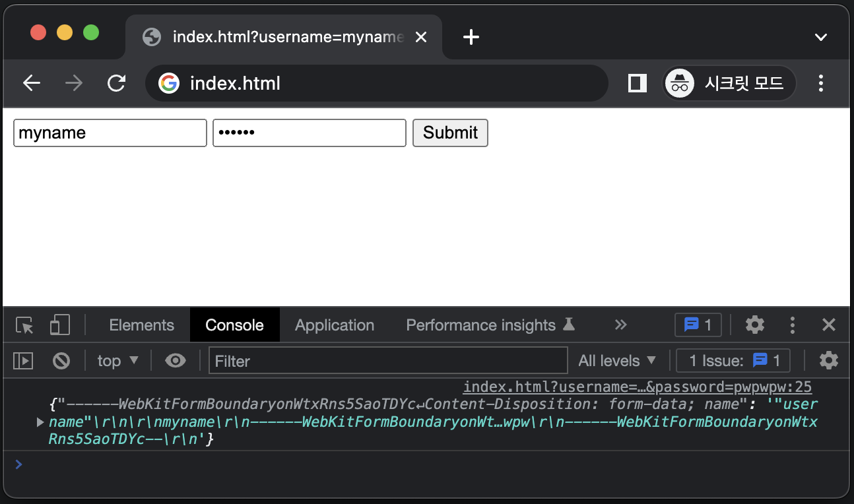This screenshot has width=854, height=504.
Task: Click the address bar showing index.html
Action: 376,83
